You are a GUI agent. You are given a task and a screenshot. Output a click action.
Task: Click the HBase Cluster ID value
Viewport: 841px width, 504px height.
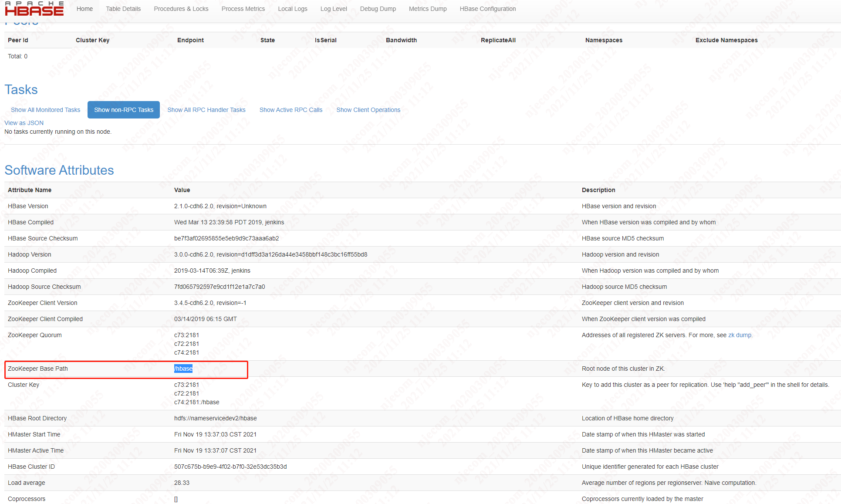click(230, 467)
